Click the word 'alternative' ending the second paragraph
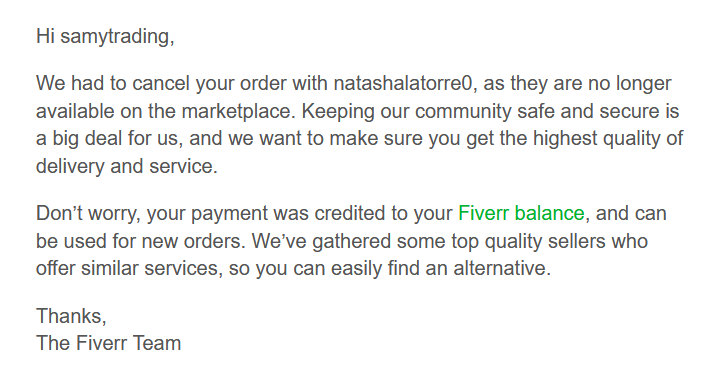 (499, 268)
